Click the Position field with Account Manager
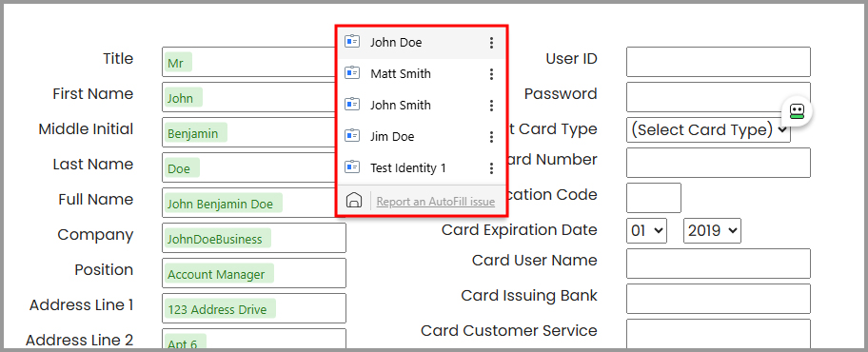The width and height of the screenshot is (868, 352). (254, 273)
